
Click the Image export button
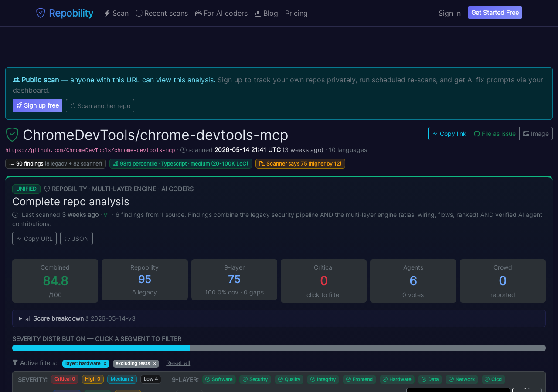tap(536, 134)
